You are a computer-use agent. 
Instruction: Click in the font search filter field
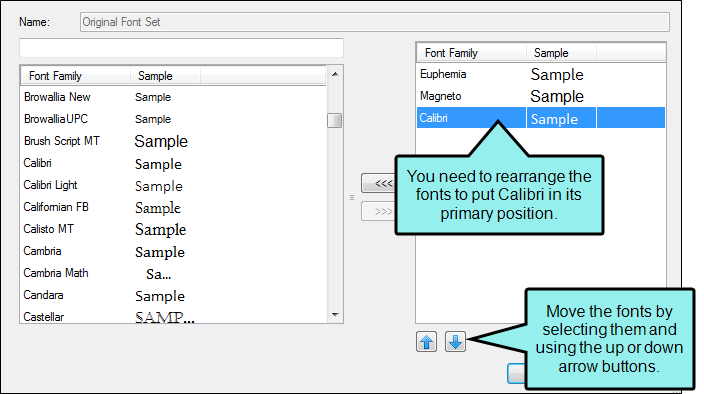pyautogui.click(x=181, y=48)
